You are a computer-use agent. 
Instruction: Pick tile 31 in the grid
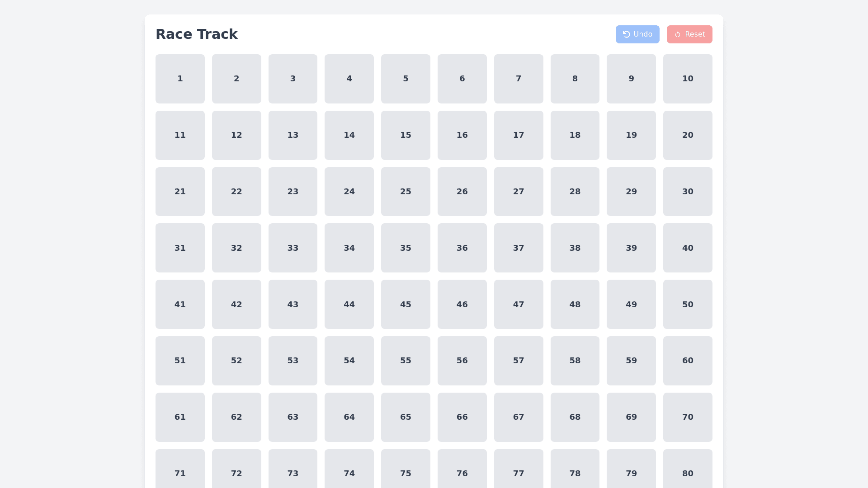[x=180, y=248]
